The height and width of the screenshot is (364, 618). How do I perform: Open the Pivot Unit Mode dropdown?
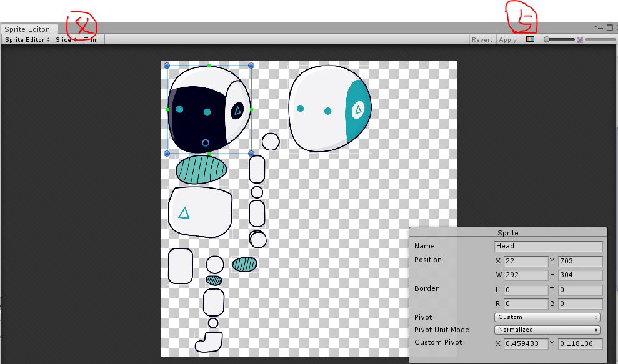coord(547,330)
